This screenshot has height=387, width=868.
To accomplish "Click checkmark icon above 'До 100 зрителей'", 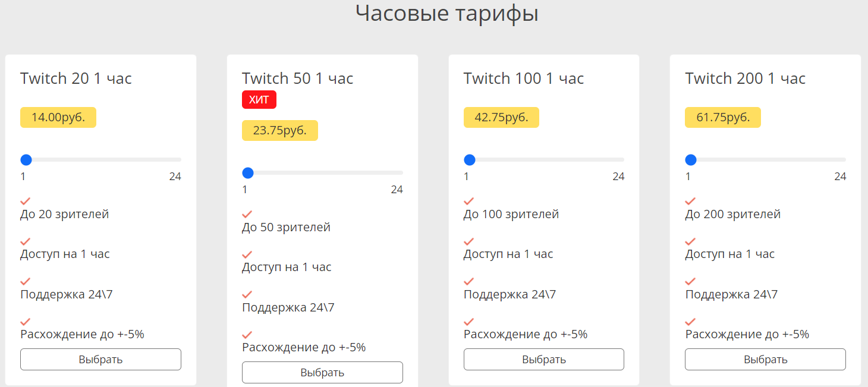I will point(468,201).
